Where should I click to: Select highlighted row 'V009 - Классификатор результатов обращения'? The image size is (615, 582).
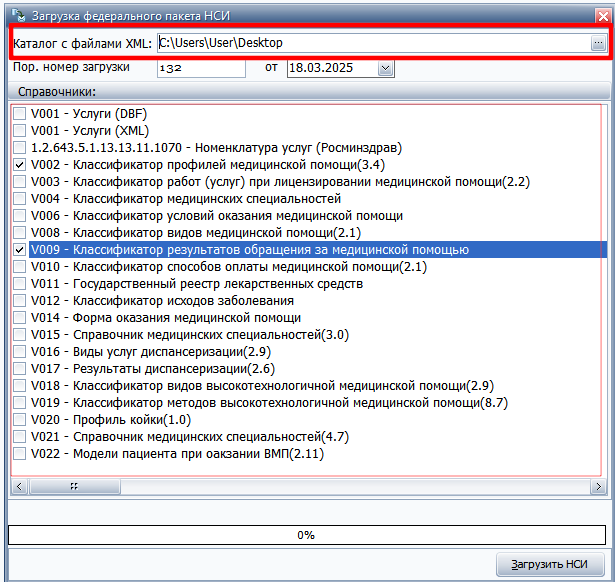(318, 250)
